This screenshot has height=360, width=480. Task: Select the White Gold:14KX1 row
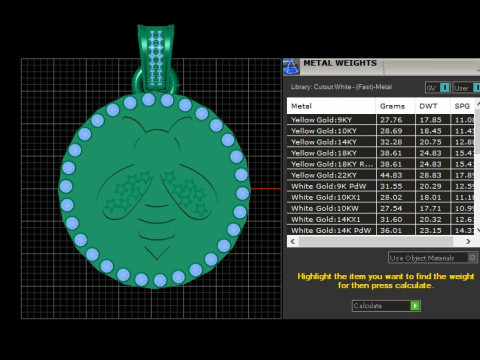pos(381,219)
